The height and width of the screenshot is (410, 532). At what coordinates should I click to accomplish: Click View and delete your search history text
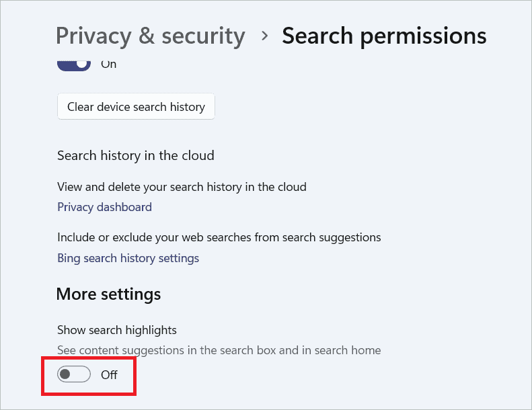182,187
